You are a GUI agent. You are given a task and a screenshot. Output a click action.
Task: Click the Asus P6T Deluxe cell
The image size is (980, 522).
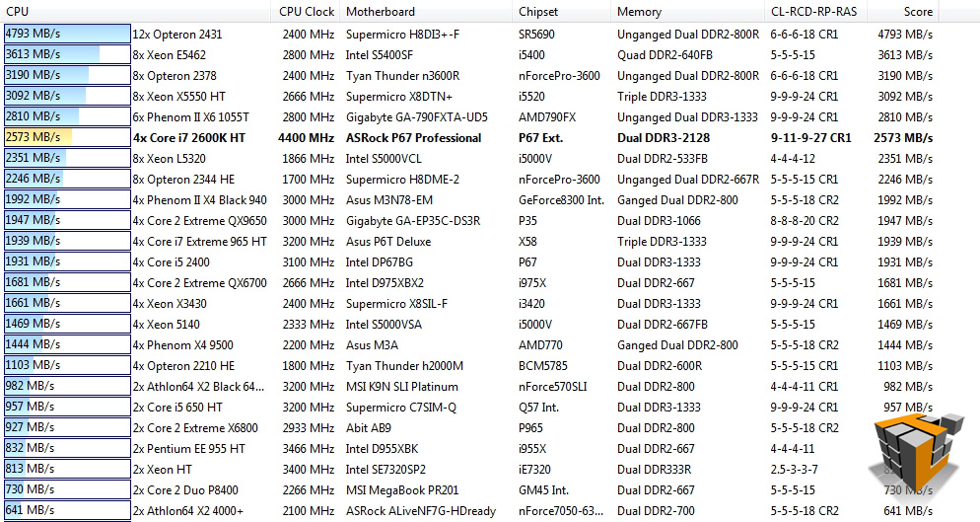(388, 241)
